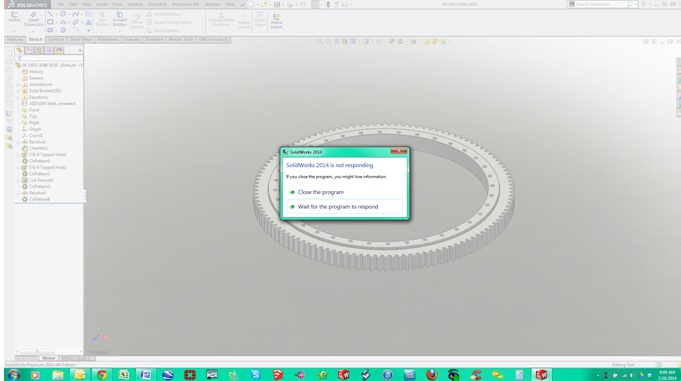Switch to the Features tab
The image size is (681, 381).
click(x=15, y=40)
